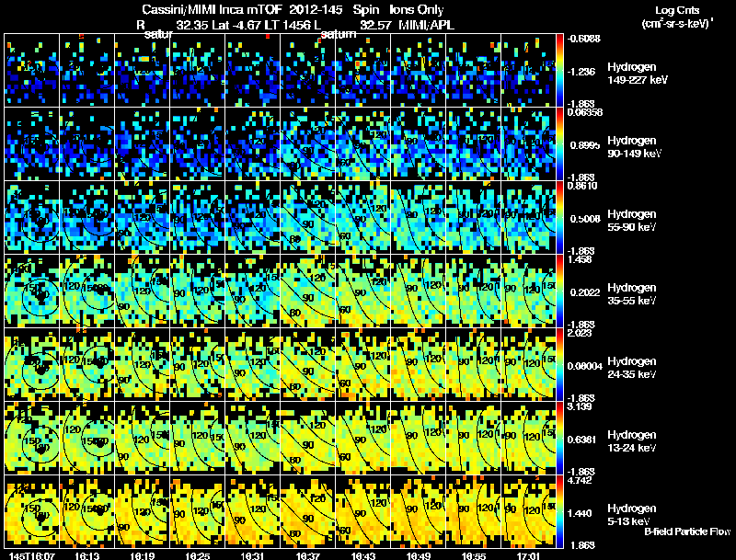Select the color bar beside the 5-13 keV row

(559, 511)
